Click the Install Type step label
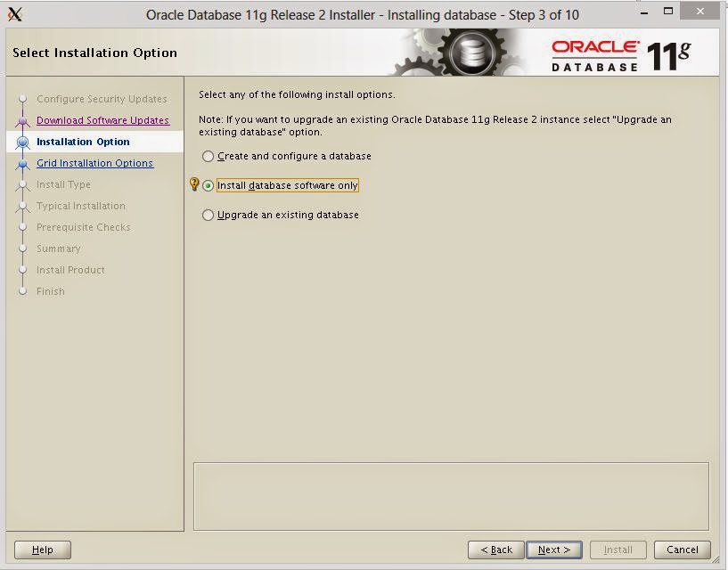 63,184
